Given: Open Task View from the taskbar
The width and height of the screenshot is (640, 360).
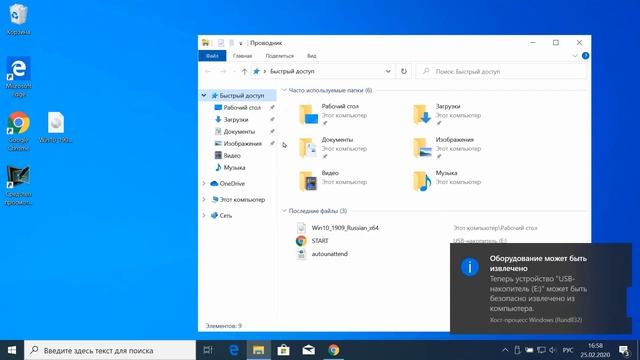Looking at the screenshot, I should tap(208, 350).
